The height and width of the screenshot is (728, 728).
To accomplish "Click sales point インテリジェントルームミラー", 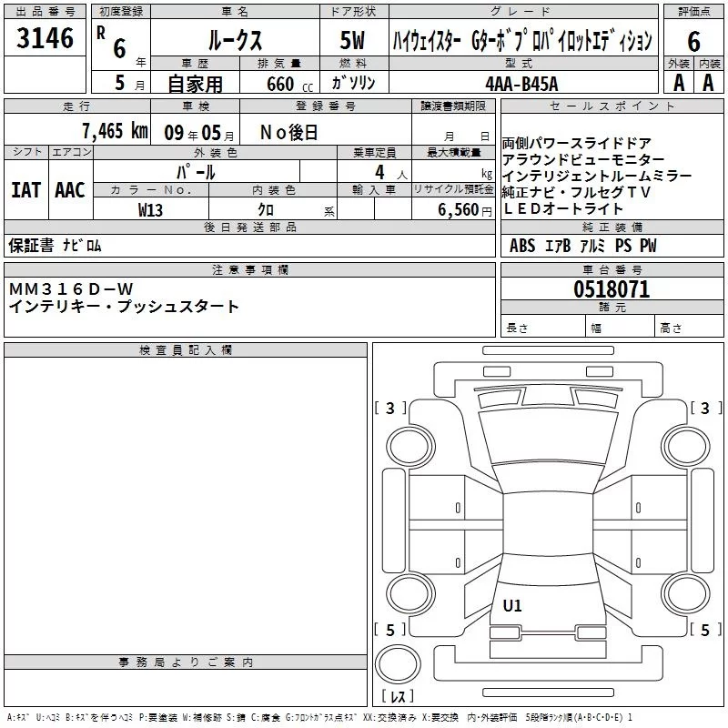I will point(597,176).
